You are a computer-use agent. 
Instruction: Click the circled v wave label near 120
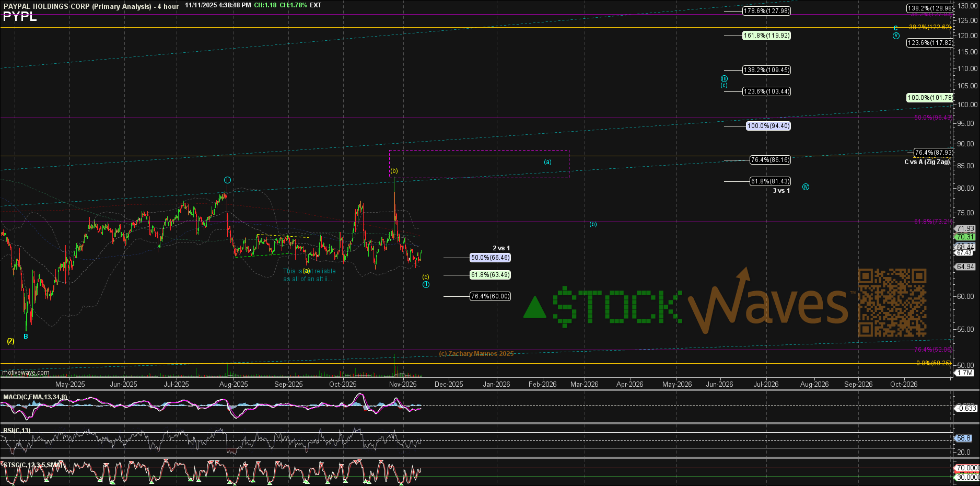click(896, 36)
